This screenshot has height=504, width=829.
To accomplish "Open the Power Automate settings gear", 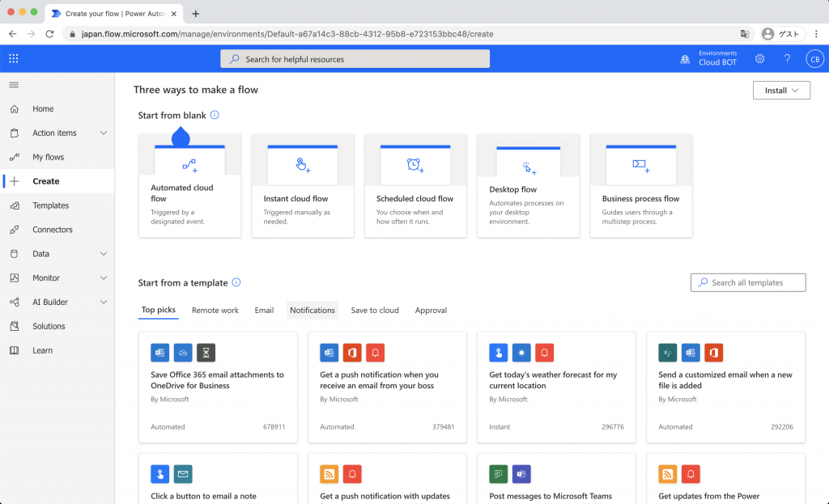I will pos(759,58).
